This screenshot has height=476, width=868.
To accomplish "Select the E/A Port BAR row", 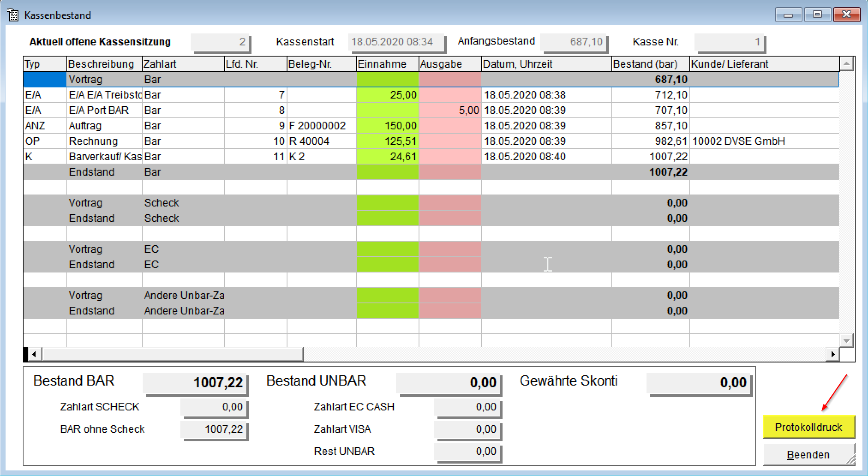I will point(431,110).
